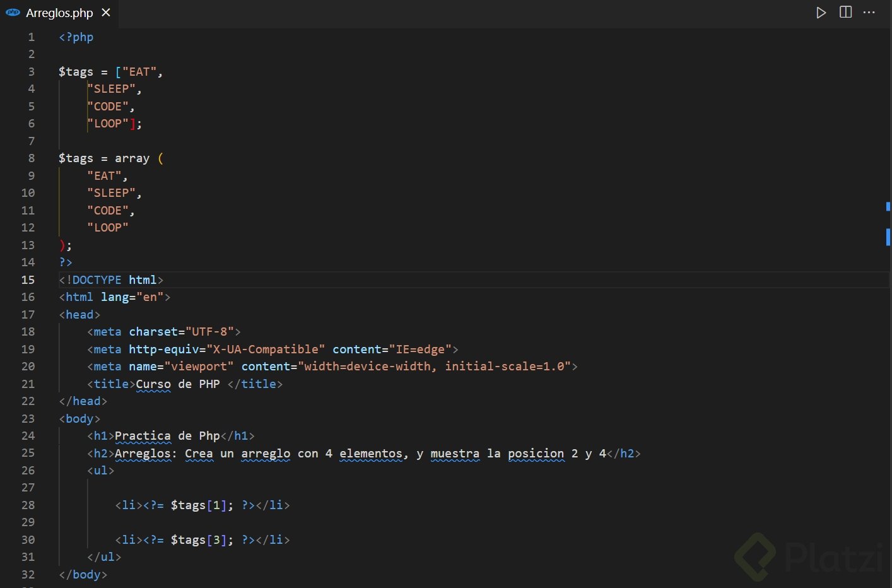Click the upper blue marker in overview ruler

[888, 206]
